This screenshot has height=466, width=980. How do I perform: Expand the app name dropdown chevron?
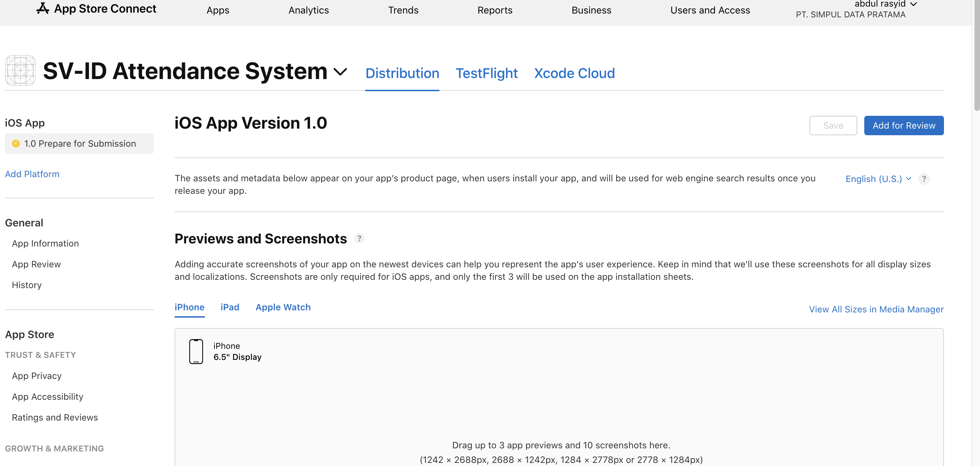click(340, 71)
